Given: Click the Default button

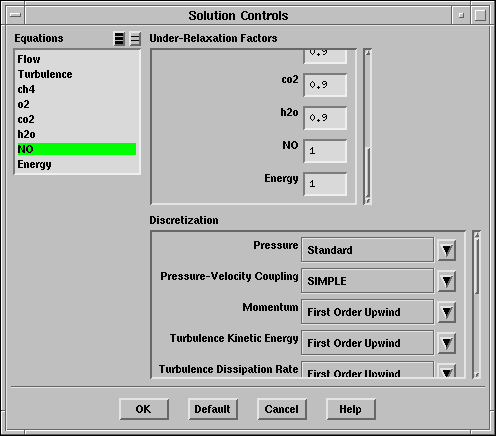Looking at the screenshot, I should (x=213, y=409).
